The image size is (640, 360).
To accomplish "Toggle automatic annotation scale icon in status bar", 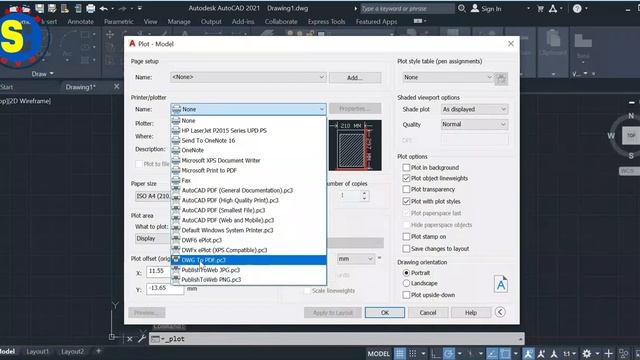I will [x=541, y=353].
